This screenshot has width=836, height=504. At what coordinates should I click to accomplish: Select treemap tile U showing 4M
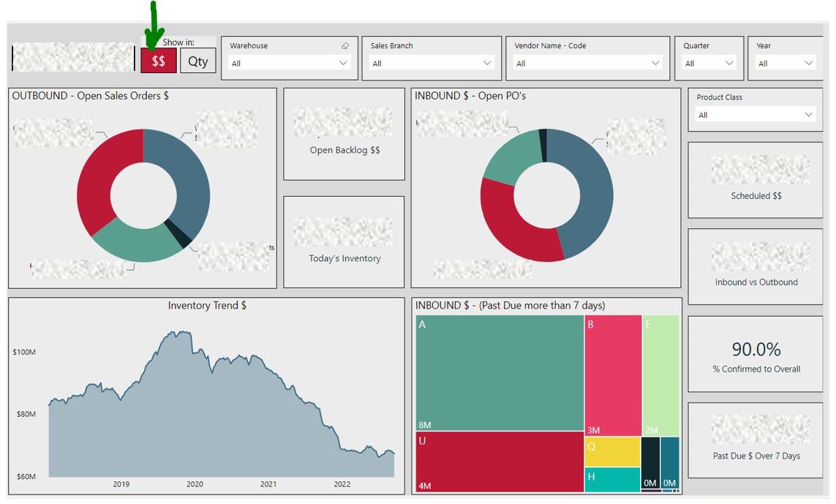500,462
